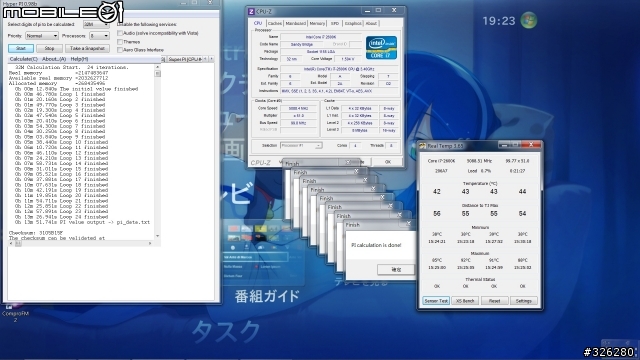640x360 pixels.
Task: Switch to the SPD tab in CPU-Z
Action: [x=335, y=24]
